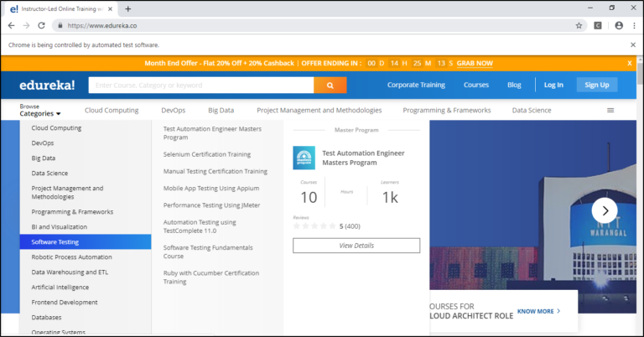Click the course search input field
644x337 pixels.
point(201,86)
